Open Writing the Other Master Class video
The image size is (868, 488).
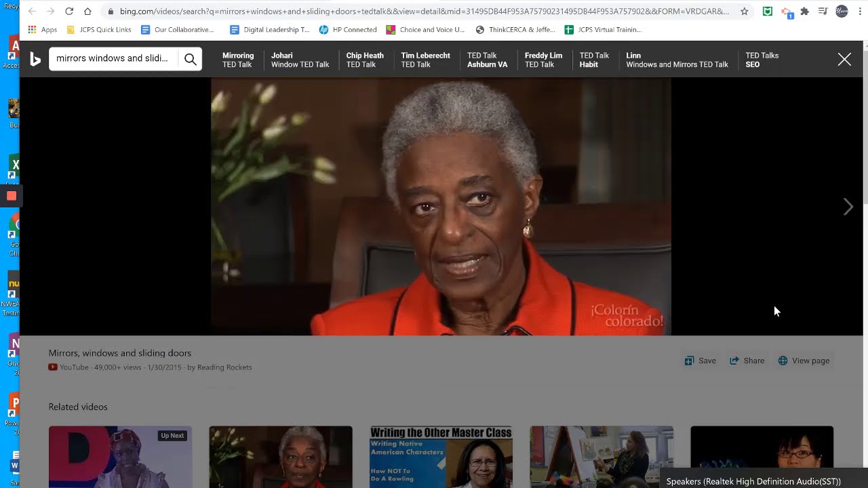[x=441, y=457]
